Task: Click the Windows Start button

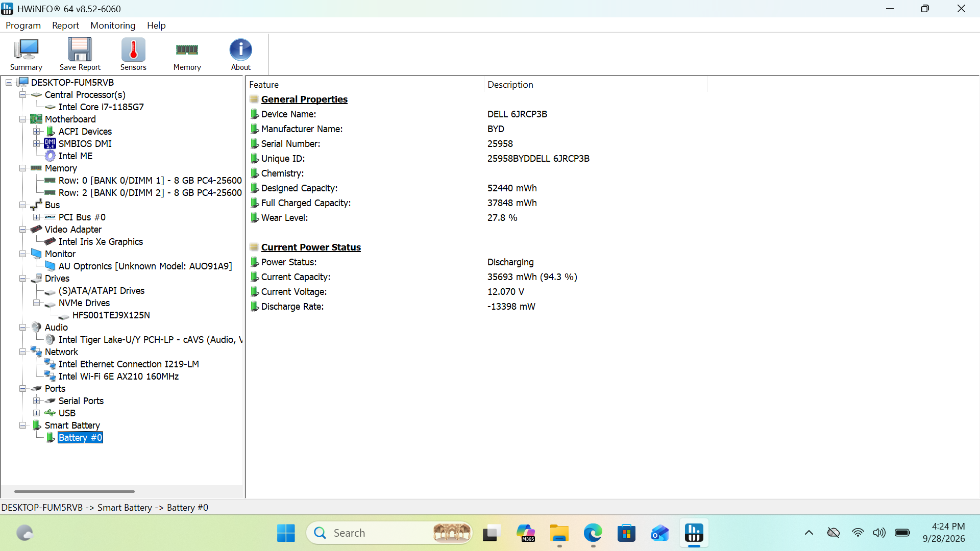Action: (286, 533)
